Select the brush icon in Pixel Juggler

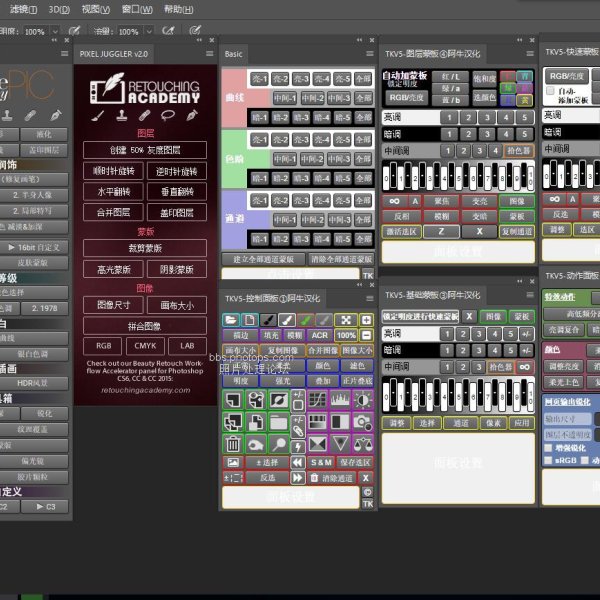[x=98, y=115]
